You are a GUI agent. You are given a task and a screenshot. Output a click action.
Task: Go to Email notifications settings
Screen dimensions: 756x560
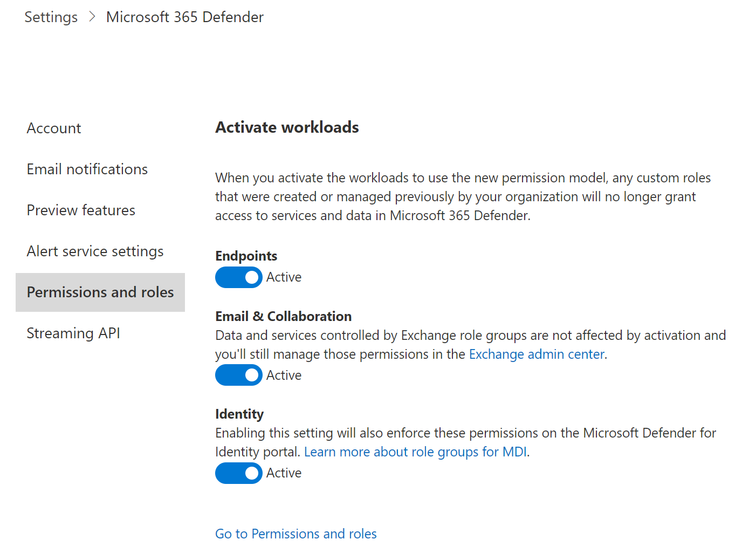pyautogui.click(x=87, y=169)
